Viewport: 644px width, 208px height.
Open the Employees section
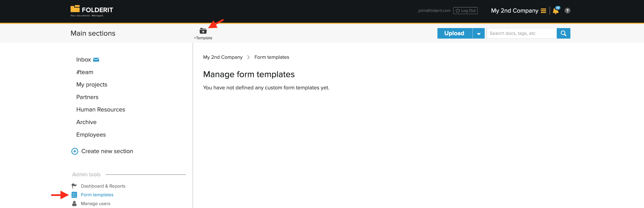point(91,135)
